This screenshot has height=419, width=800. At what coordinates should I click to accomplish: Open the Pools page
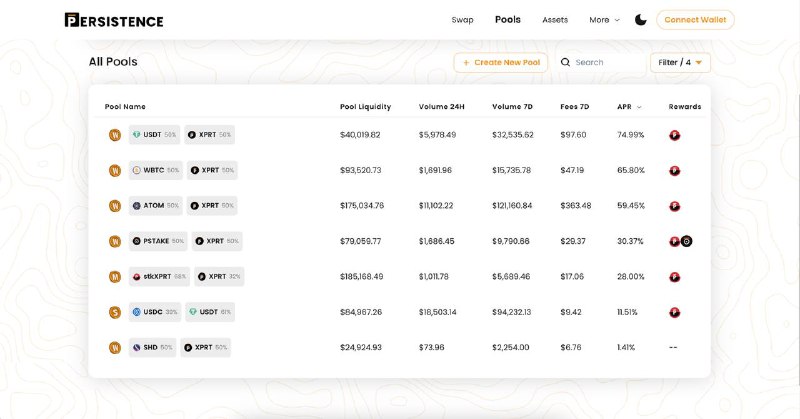508,19
